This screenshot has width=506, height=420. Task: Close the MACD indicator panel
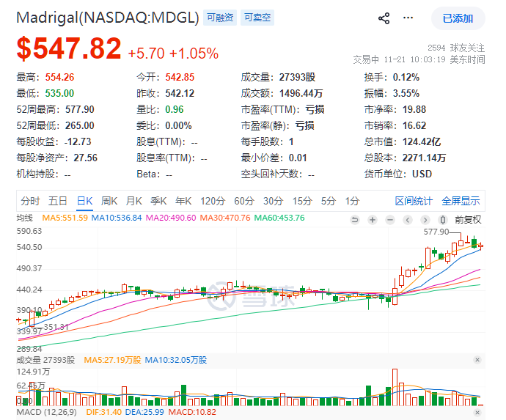(477, 412)
